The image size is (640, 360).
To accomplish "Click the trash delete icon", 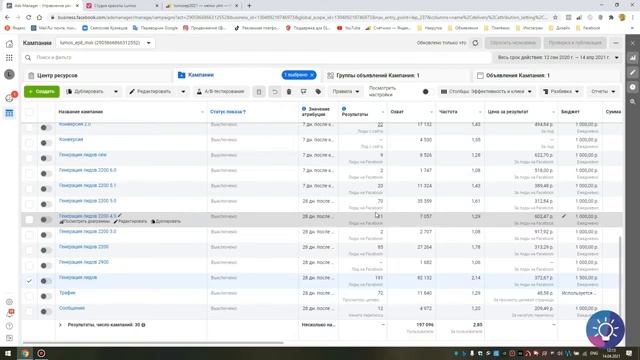I will click(x=289, y=92).
